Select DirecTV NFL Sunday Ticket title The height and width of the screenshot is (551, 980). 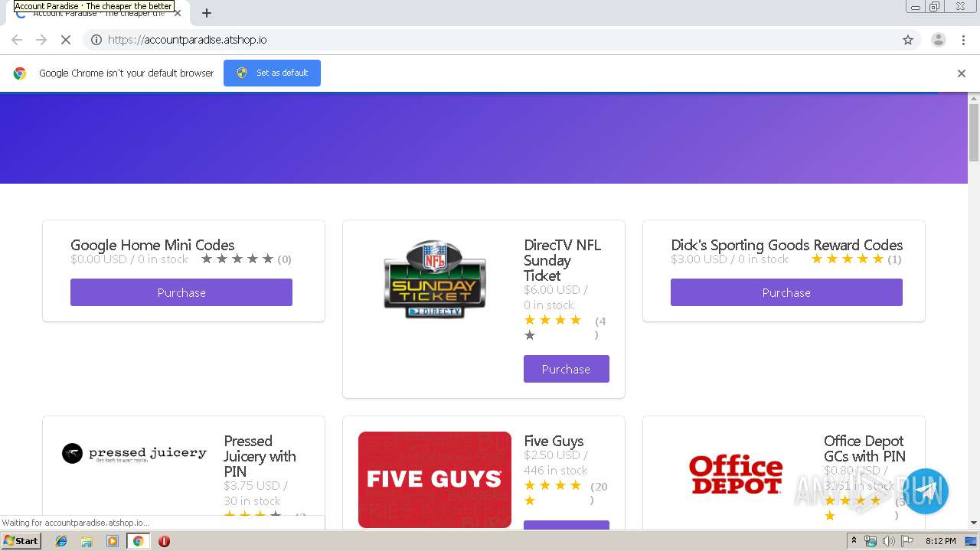coord(563,260)
